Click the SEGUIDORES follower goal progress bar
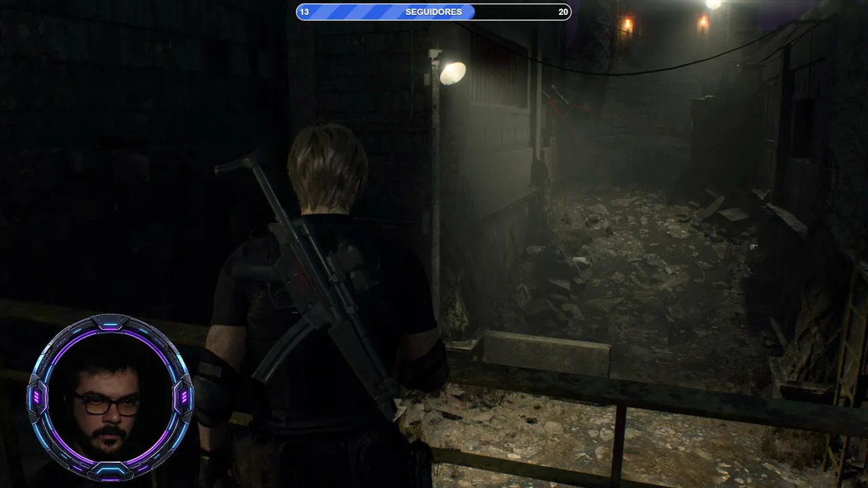868x488 pixels. (433, 12)
